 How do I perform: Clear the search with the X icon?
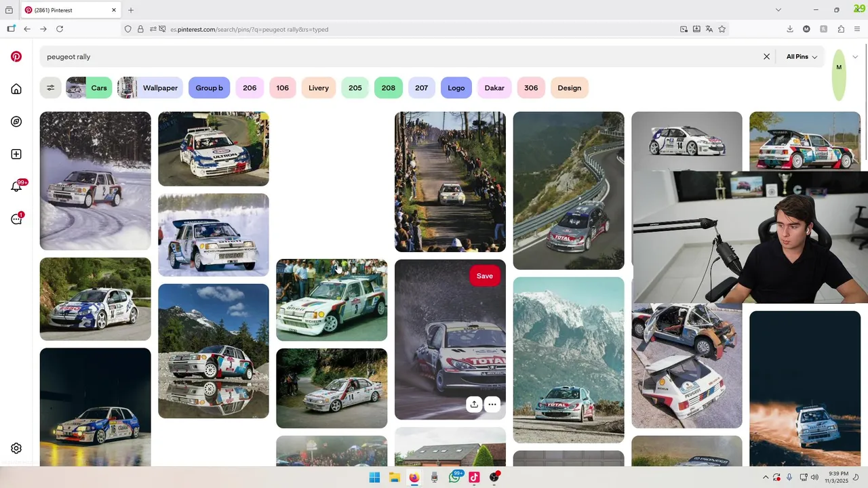point(767,57)
